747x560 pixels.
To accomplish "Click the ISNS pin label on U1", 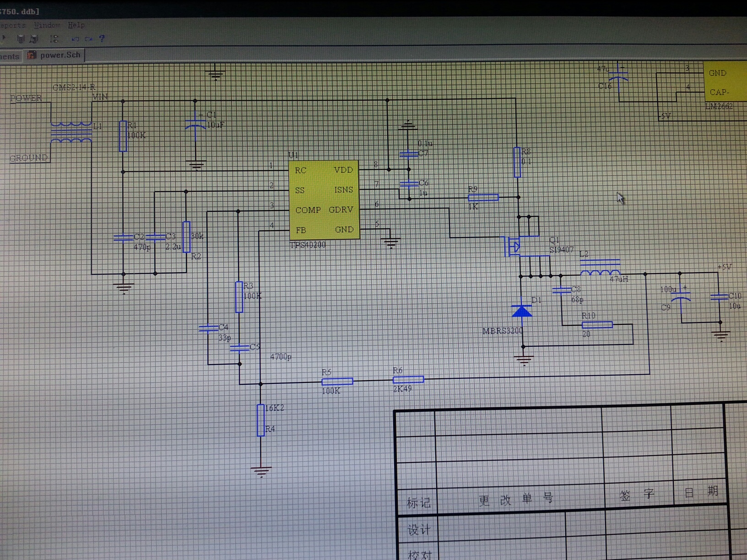I will pos(343,190).
